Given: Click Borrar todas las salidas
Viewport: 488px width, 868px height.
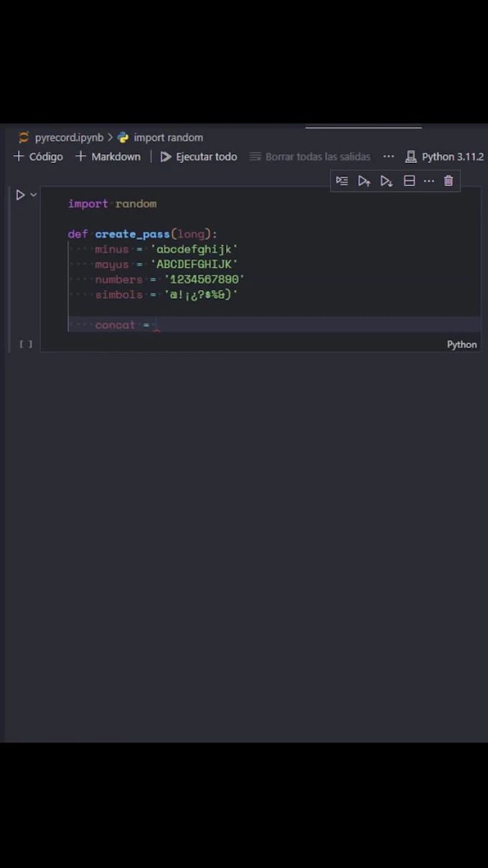Looking at the screenshot, I should tap(310, 157).
